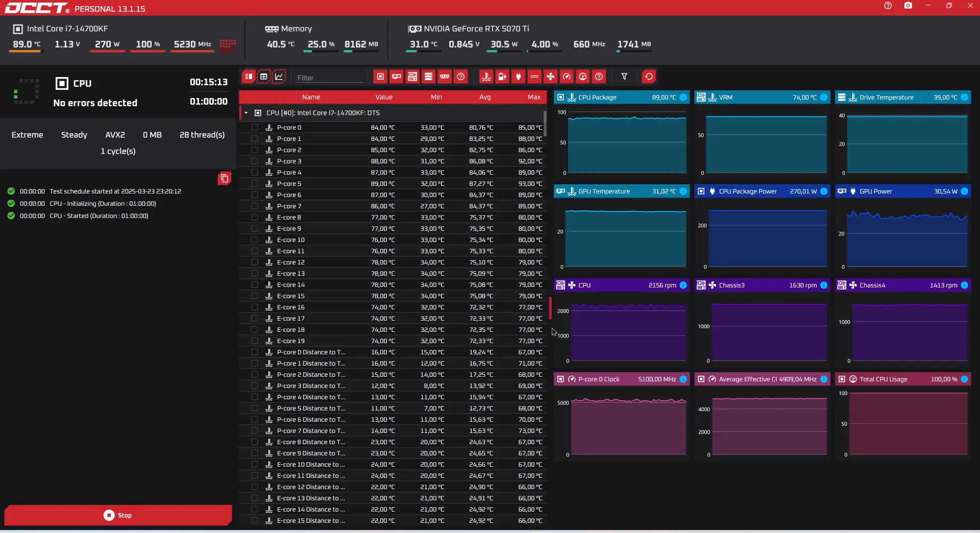The height and width of the screenshot is (533, 980).
Task: Toggle the graphics card sensor filter icon
Action: pos(397,77)
